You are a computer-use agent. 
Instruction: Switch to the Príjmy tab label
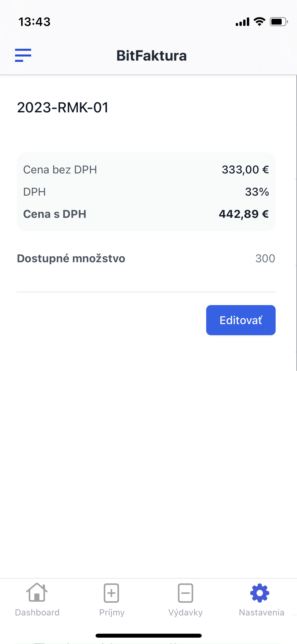[x=112, y=613]
